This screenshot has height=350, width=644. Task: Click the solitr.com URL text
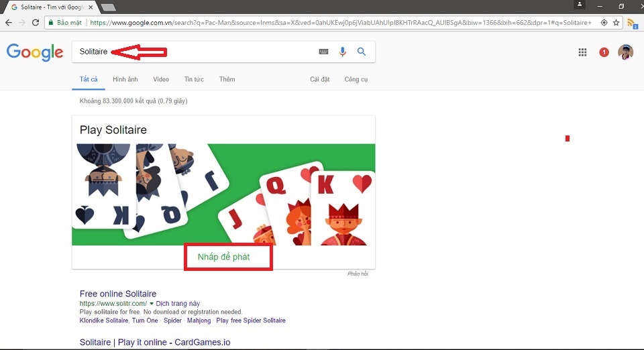click(113, 304)
